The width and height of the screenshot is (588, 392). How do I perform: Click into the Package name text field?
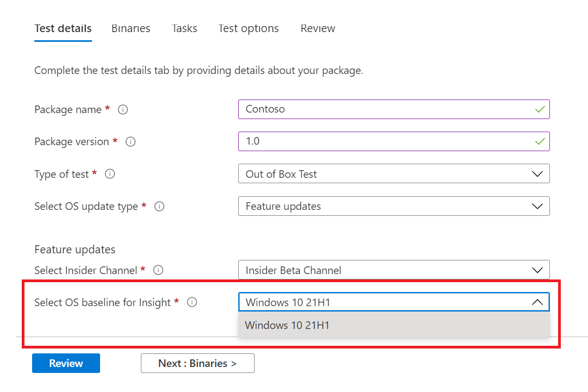[x=394, y=109]
